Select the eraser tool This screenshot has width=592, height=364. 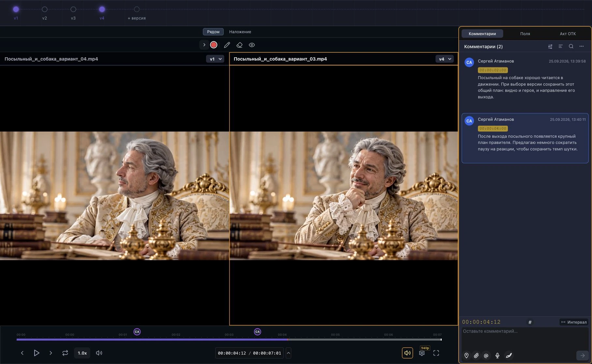click(x=239, y=45)
